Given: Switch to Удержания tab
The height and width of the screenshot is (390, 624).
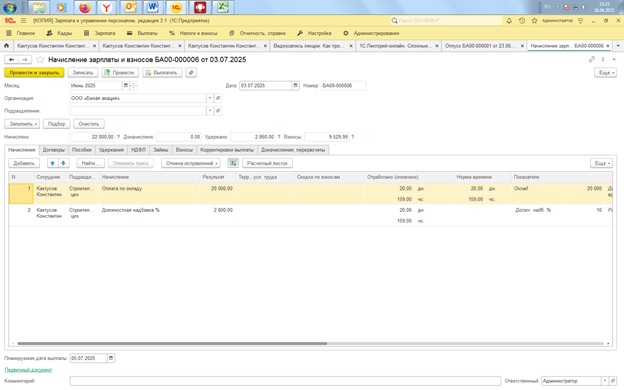Looking at the screenshot, I should coord(111,150).
